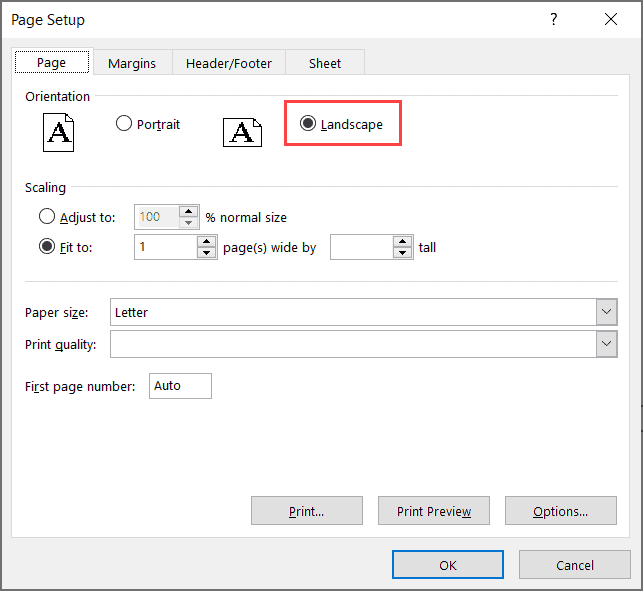Screen dimensions: 643x591
Task: Select the Portrait radio button
Action: coord(125,124)
